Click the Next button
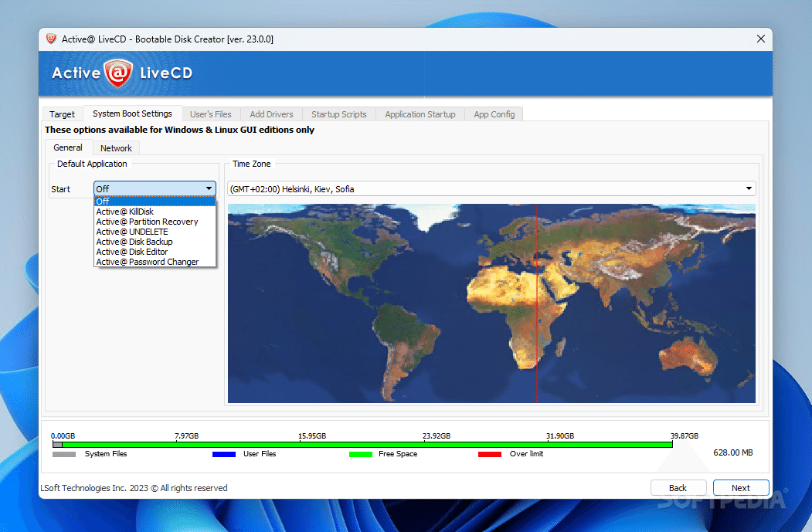This screenshot has width=812, height=532. point(741,488)
